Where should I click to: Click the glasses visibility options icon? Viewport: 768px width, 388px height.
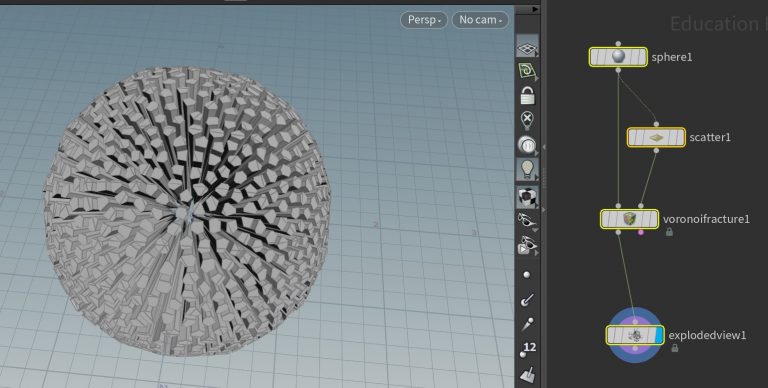tap(527, 220)
